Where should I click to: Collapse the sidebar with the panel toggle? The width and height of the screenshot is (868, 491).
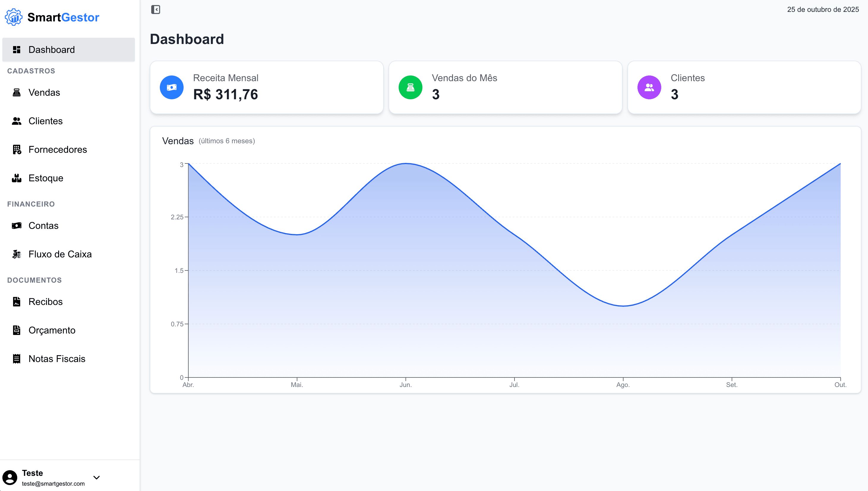[155, 10]
